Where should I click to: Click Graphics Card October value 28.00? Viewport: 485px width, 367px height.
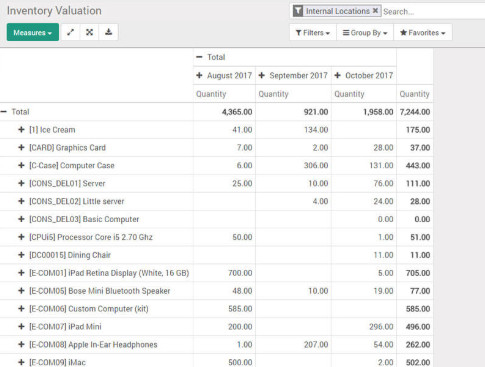tap(383, 148)
